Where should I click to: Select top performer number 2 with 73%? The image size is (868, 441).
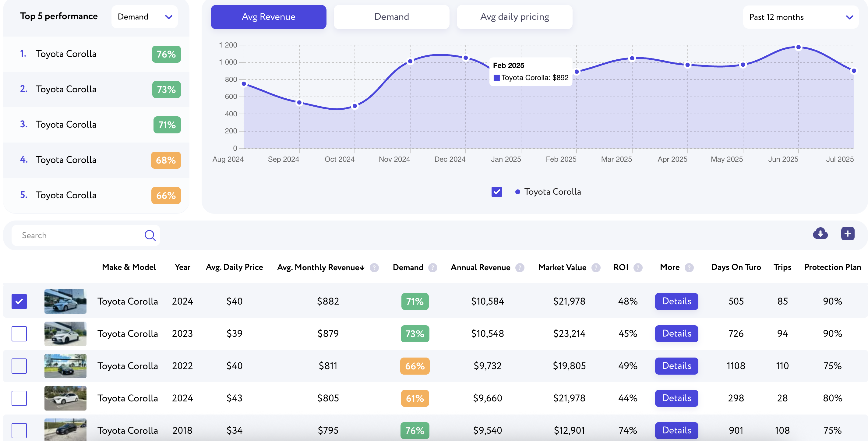96,89
